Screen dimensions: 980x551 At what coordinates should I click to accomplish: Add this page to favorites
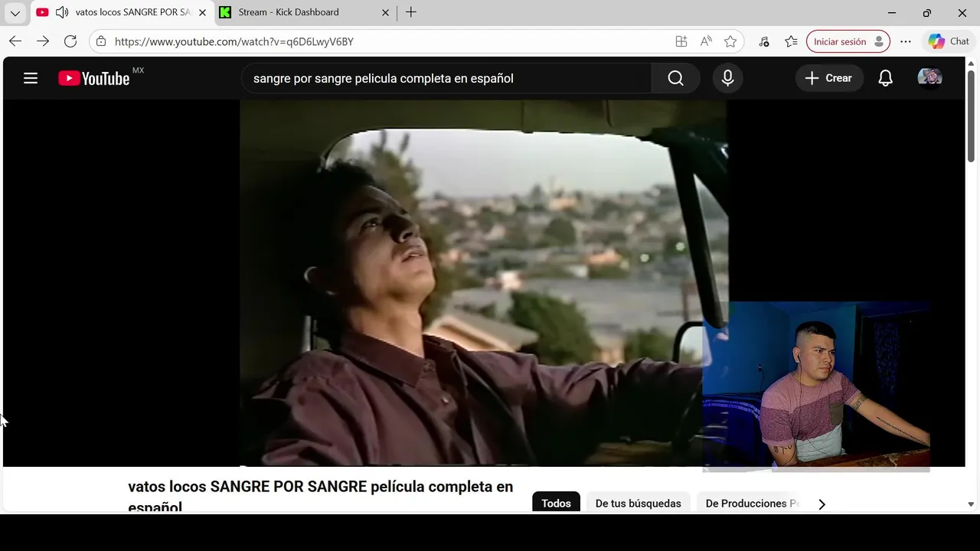click(x=730, y=41)
